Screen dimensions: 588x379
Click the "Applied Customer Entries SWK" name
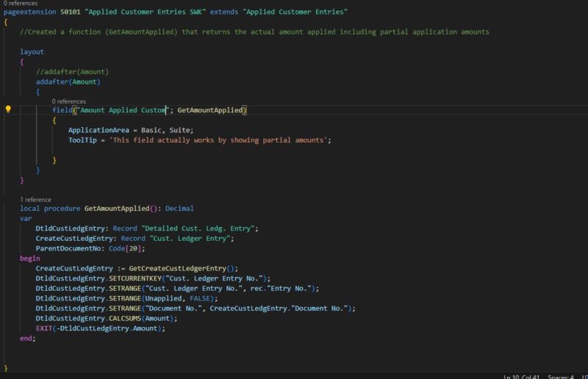[146, 12]
